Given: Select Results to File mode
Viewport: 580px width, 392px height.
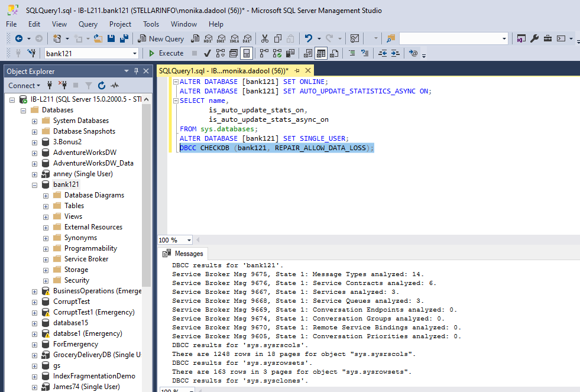Looking at the screenshot, I should (x=334, y=53).
